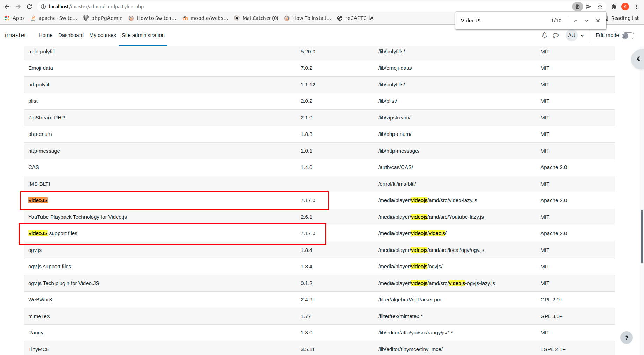Click /lib/zipstream/ location cell
644x355 pixels.
394,118
